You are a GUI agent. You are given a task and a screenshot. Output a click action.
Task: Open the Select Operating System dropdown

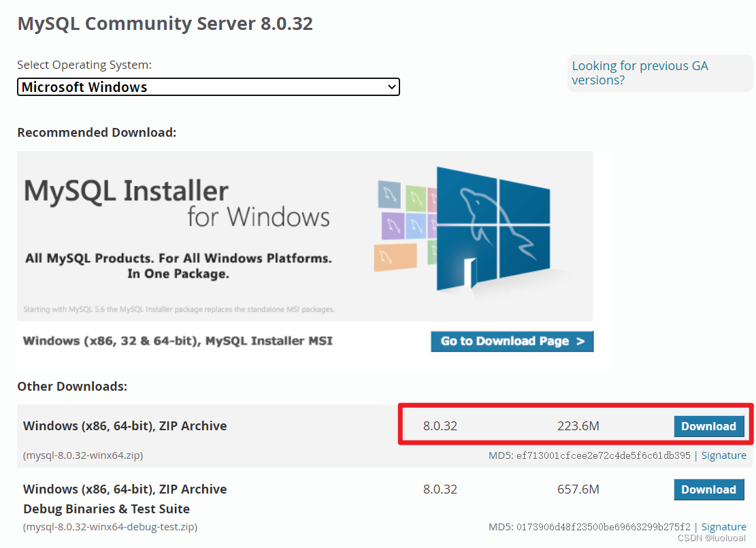click(208, 87)
